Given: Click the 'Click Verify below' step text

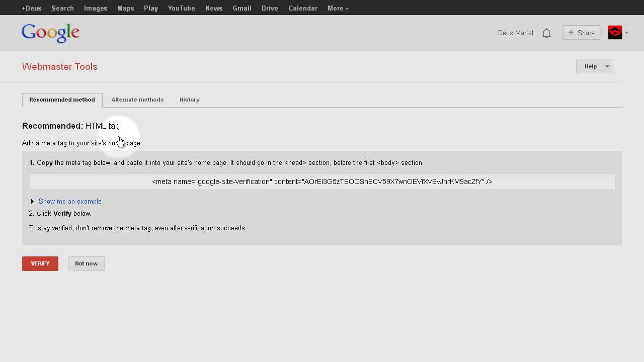Looking at the screenshot, I should [60, 213].
